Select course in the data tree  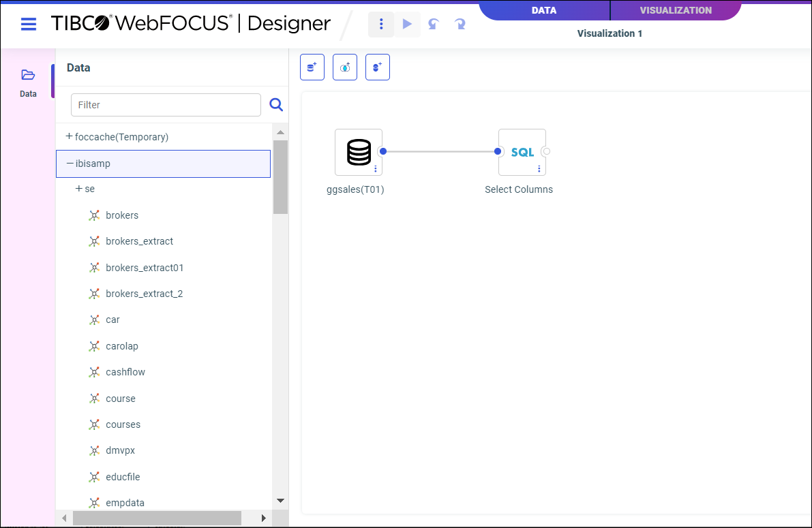(121, 399)
